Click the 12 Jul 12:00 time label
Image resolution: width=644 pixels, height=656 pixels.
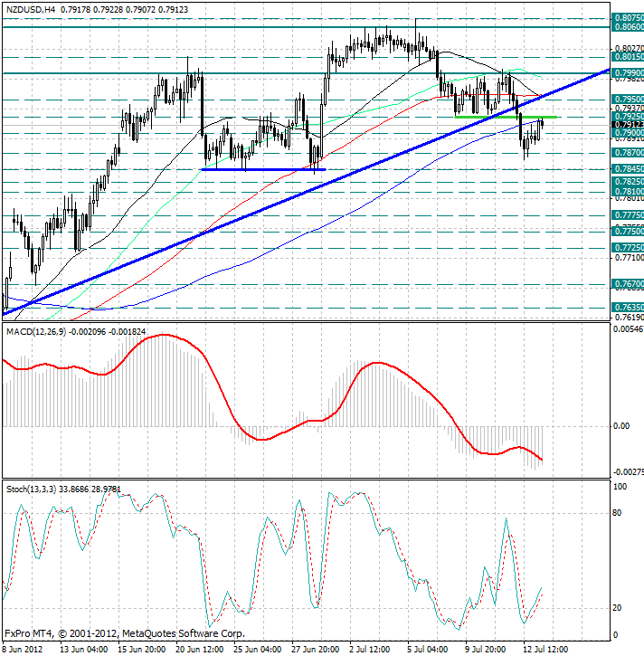[546, 649]
